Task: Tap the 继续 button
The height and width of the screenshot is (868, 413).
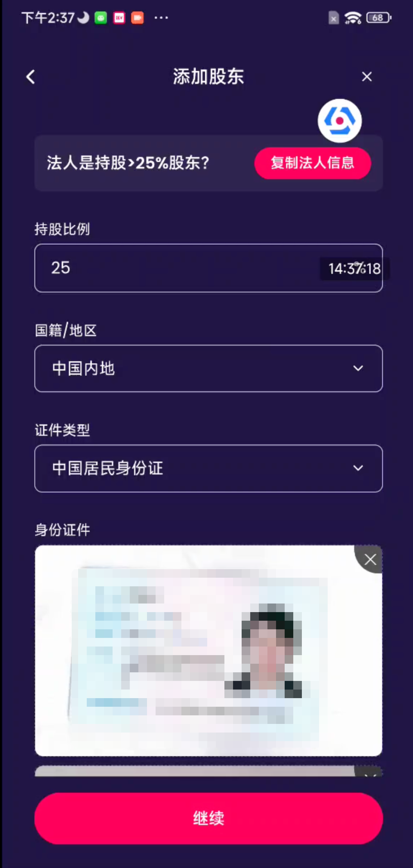Action: 208,819
